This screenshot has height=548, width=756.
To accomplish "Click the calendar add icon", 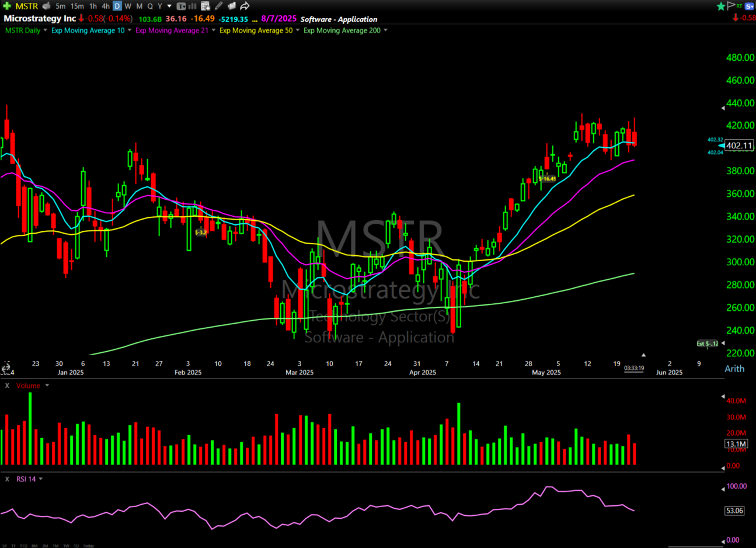I will (205, 6).
